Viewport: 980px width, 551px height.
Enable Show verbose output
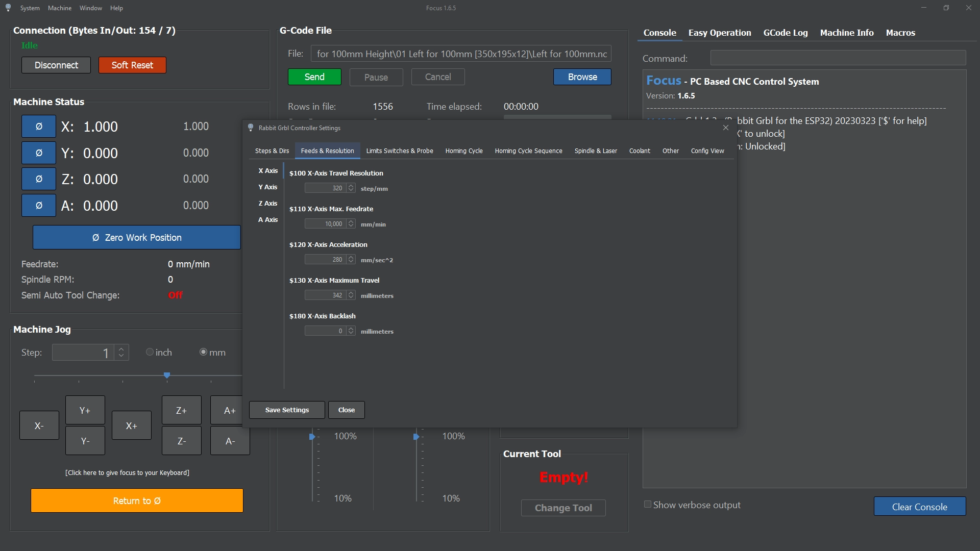tap(648, 505)
